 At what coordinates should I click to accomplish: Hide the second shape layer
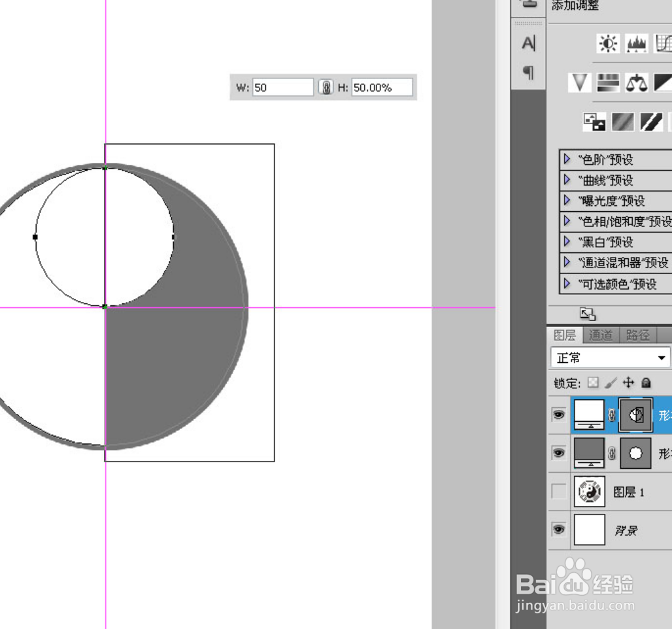[x=558, y=452]
